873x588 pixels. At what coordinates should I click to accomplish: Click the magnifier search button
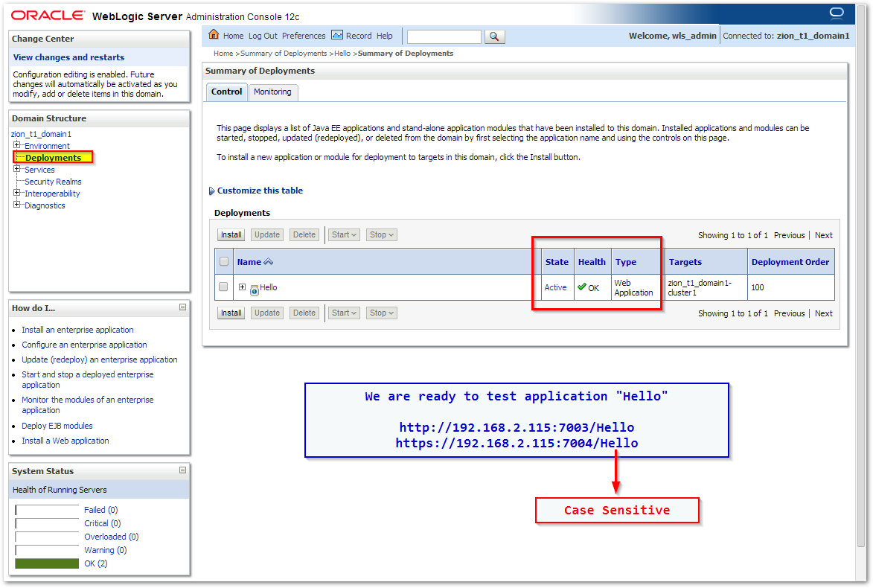pyautogui.click(x=494, y=36)
